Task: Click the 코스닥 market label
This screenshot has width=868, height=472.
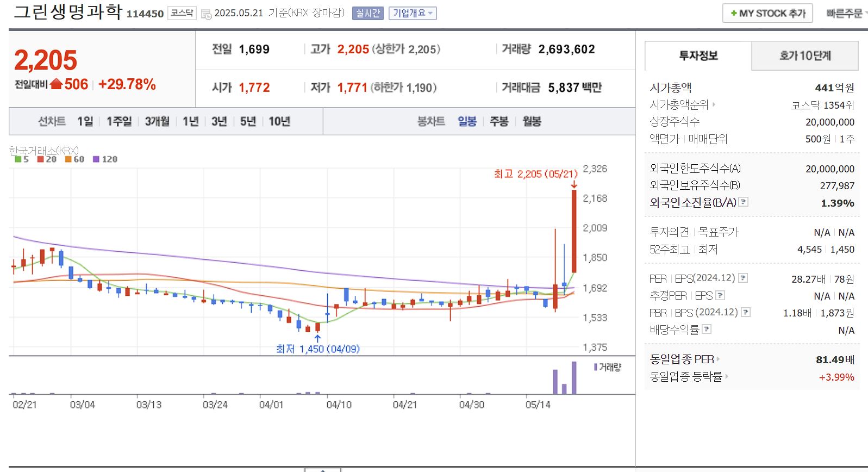Action: coord(182,13)
